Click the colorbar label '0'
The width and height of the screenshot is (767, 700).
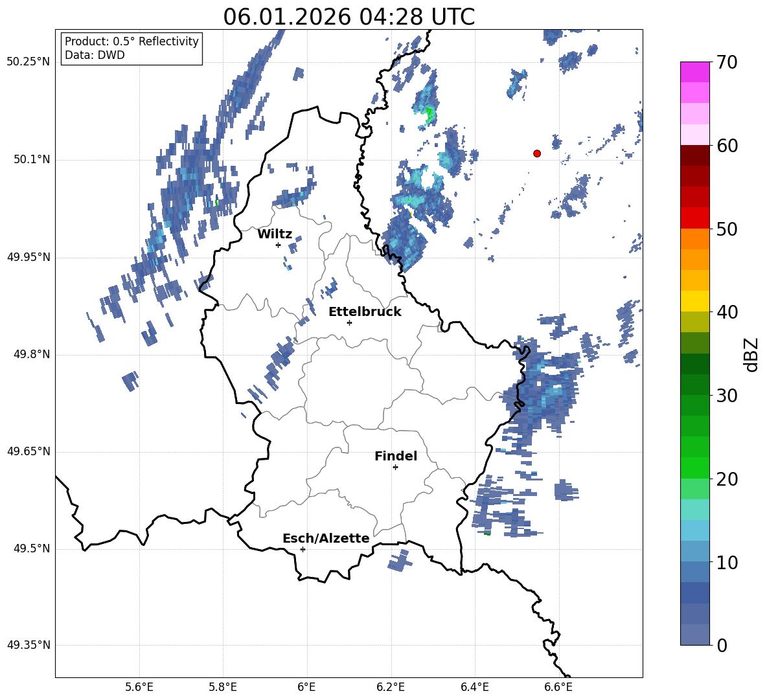pyautogui.click(x=722, y=645)
